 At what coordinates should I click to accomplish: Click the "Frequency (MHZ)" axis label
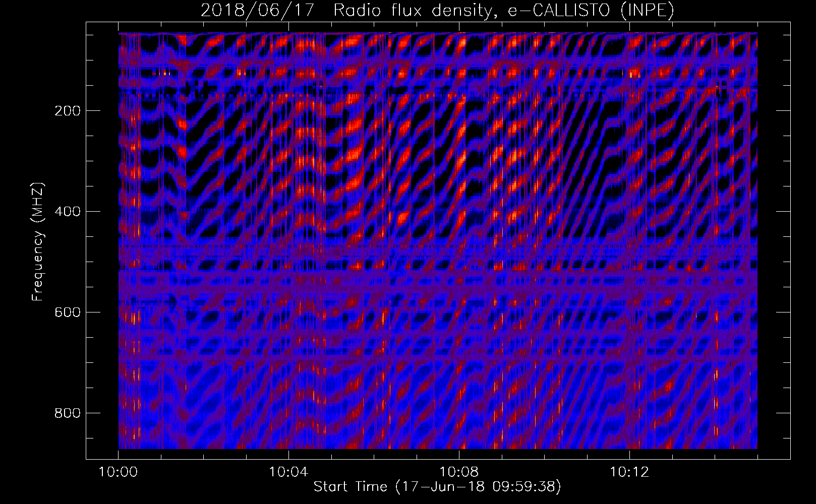pyautogui.click(x=38, y=242)
